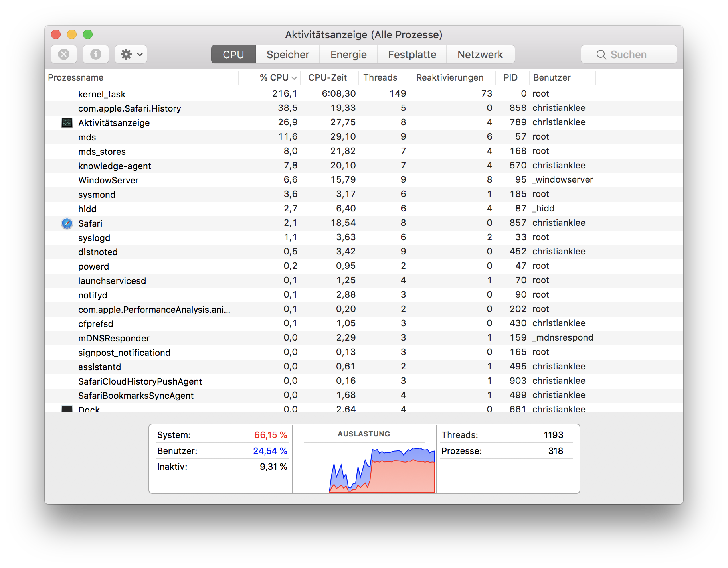This screenshot has height=568, width=728.
Task: Select the powerd process row
Action: click(x=364, y=266)
